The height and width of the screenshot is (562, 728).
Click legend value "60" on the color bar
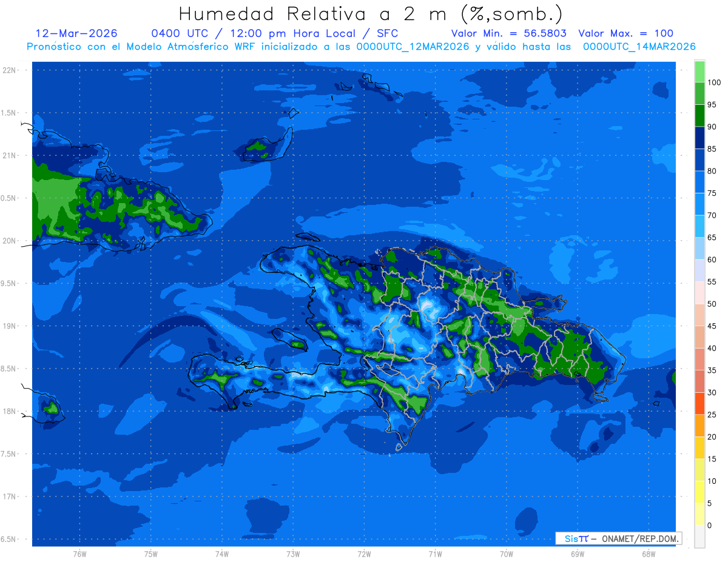tap(712, 260)
